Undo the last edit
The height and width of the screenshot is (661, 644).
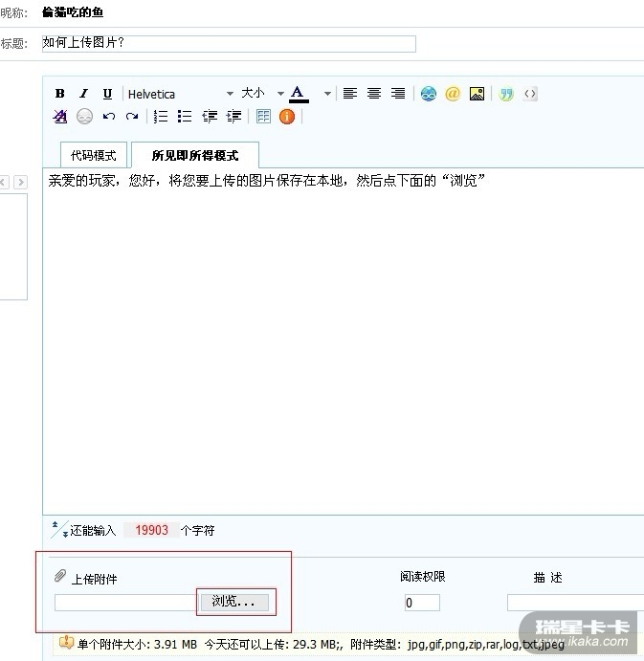(x=109, y=117)
